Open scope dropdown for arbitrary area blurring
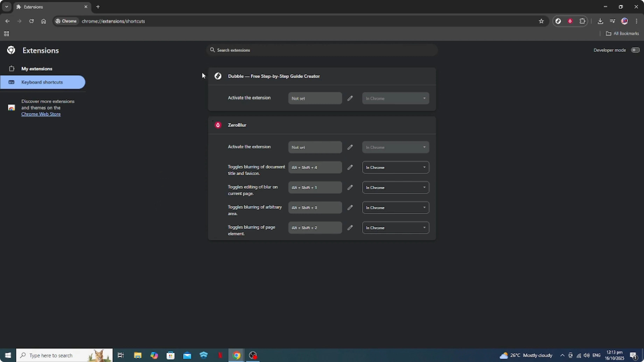 (395, 207)
